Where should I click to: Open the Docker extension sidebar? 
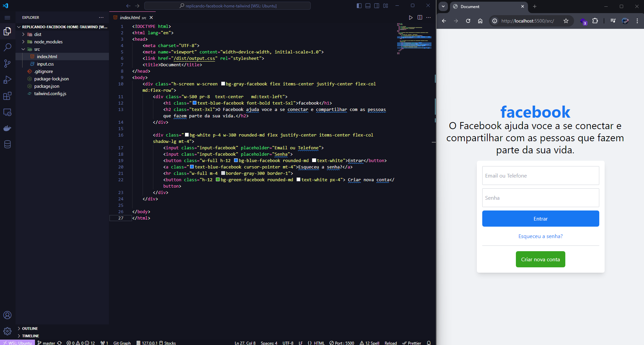click(8, 128)
